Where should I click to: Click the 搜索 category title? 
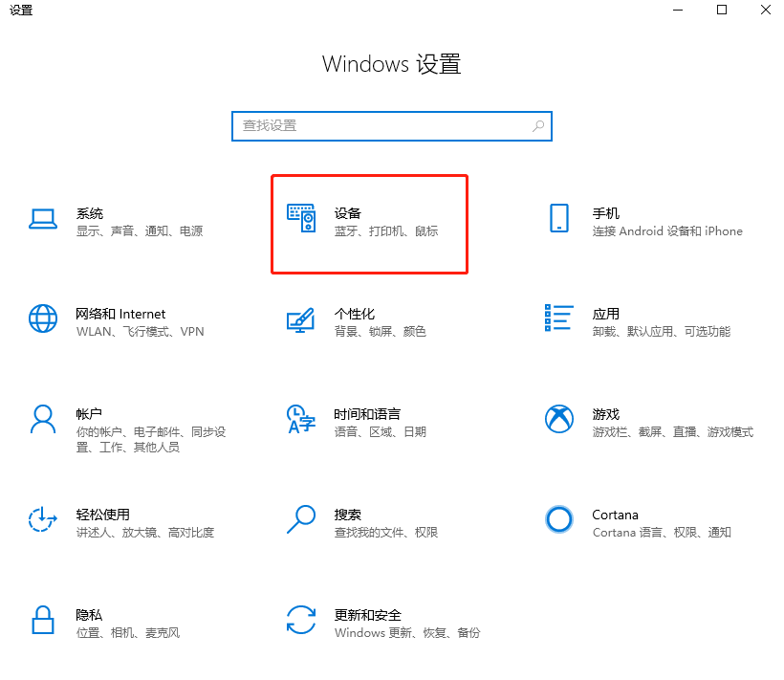coord(347,515)
